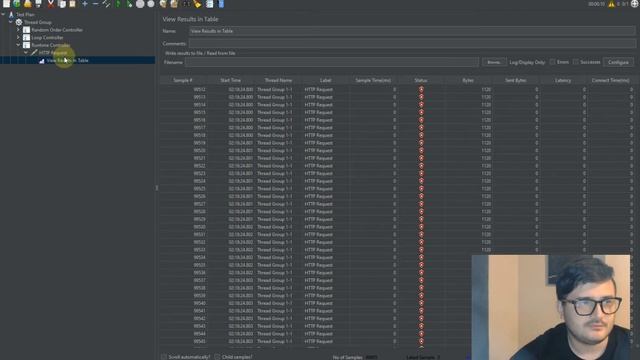Sort by the Start Time column header

(x=231, y=80)
